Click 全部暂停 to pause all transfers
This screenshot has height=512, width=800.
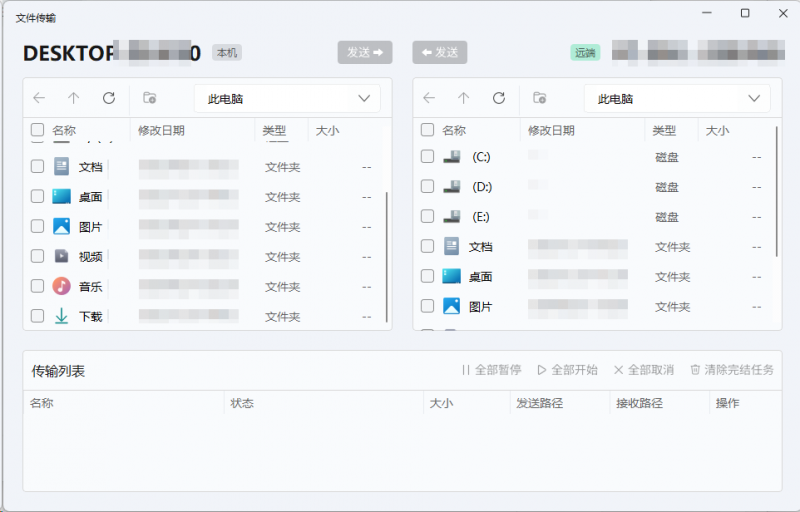[491, 370]
